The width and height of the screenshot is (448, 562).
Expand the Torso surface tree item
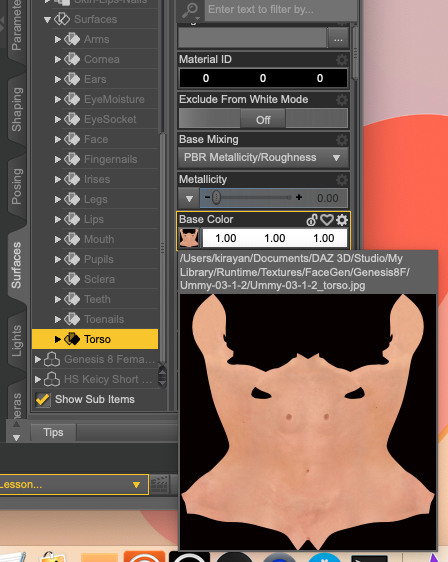[x=57, y=339]
